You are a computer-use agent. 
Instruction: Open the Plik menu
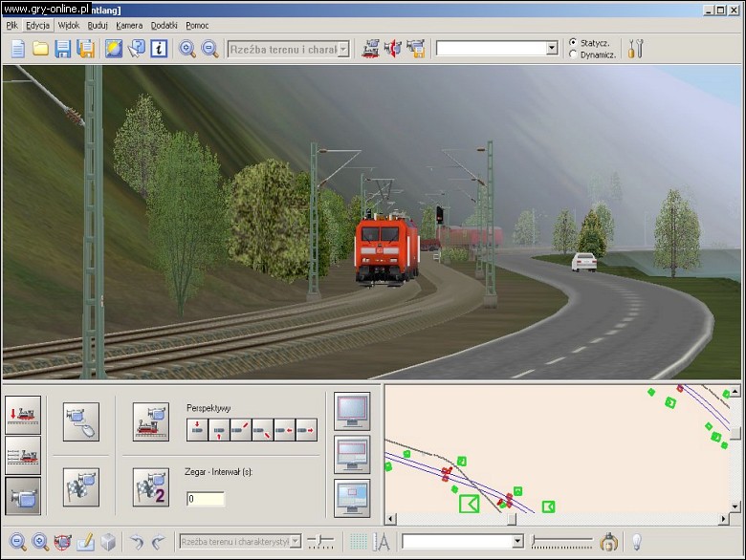[11, 25]
